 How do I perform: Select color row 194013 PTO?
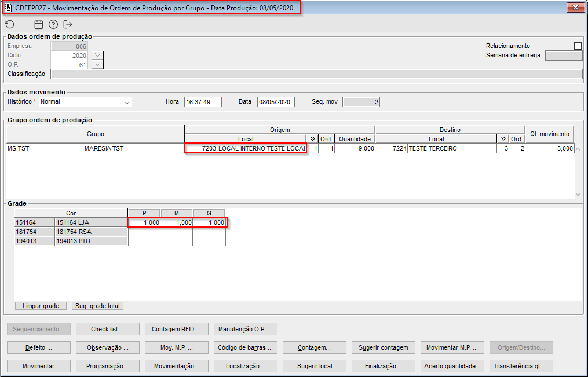[x=71, y=241]
